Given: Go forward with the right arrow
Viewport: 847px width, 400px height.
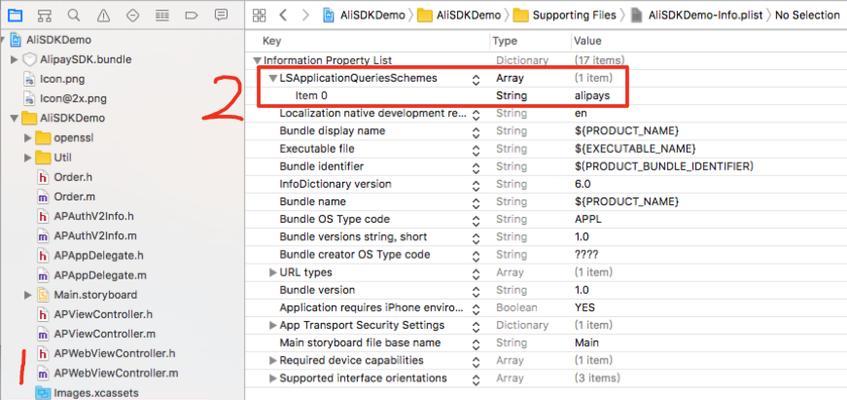Looking at the screenshot, I should coord(305,15).
